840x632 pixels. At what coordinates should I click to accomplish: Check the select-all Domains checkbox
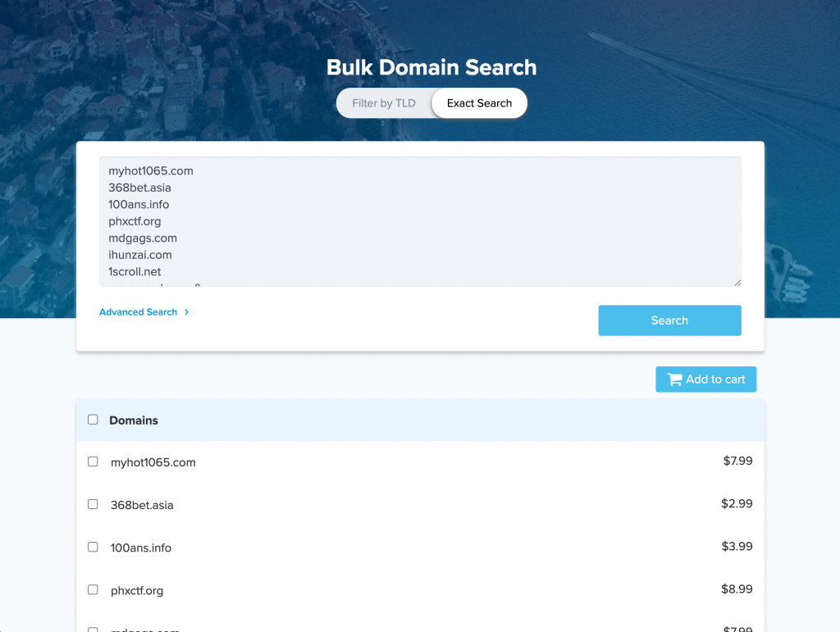click(93, 420)
